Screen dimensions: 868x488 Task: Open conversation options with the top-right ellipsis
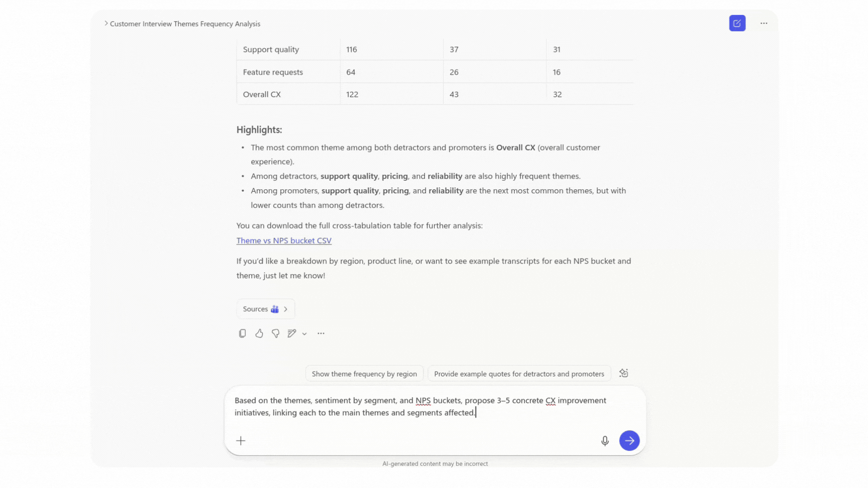(x=764, y=23)
